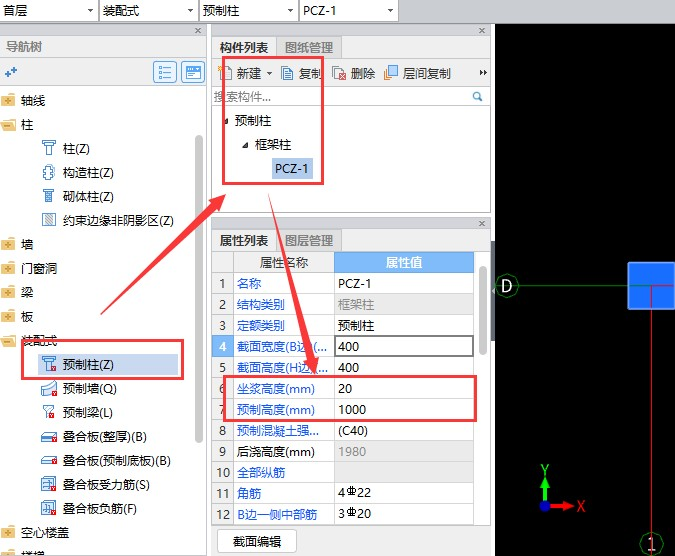Image resolution: width=675 pixels, height=556 pixels.
Task: Show more toolbar items with double arrow
Action: pyautogui.click(x=483, y=73)
